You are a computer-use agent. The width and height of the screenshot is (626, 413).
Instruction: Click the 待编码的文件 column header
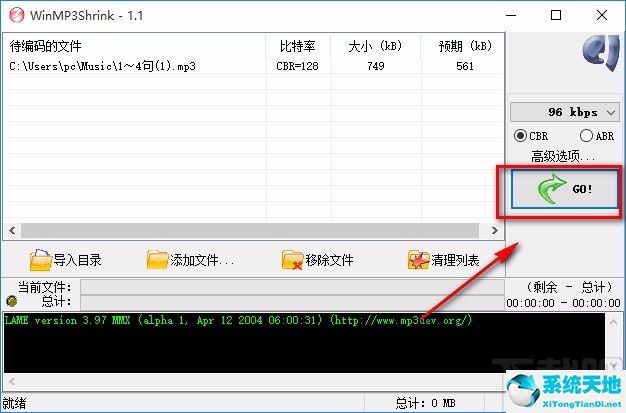[x=135, y=46]
